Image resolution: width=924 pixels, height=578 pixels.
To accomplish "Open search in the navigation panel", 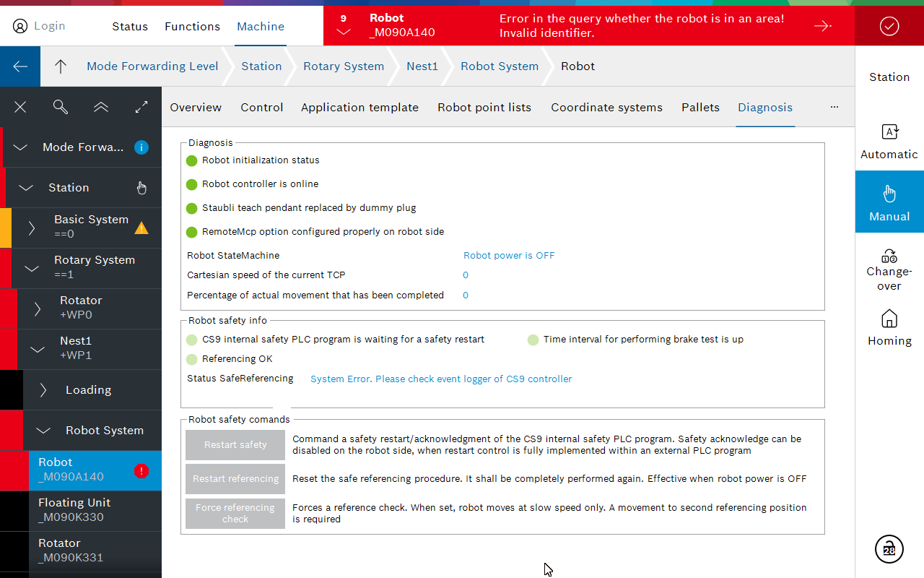I will [x=61, y=107].
